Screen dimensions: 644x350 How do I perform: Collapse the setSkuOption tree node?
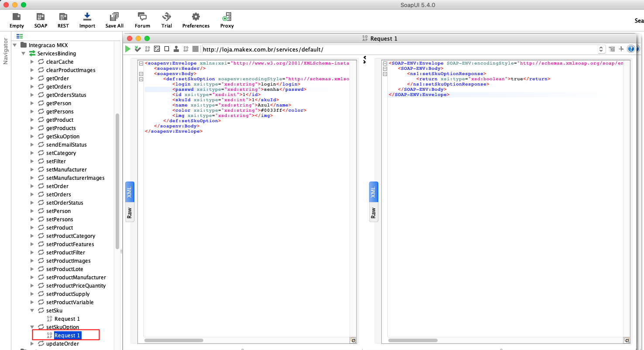click(x=32, y=327)
